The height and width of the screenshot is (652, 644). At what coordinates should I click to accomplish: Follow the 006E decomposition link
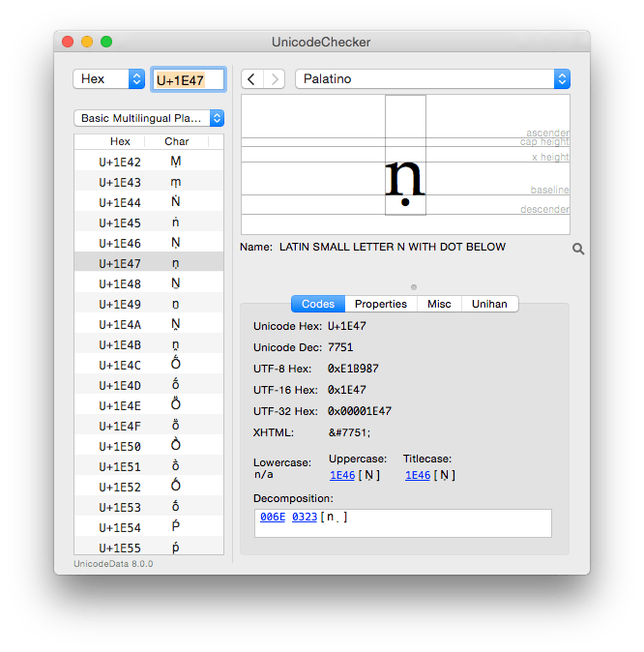click(x=272, y=517)
